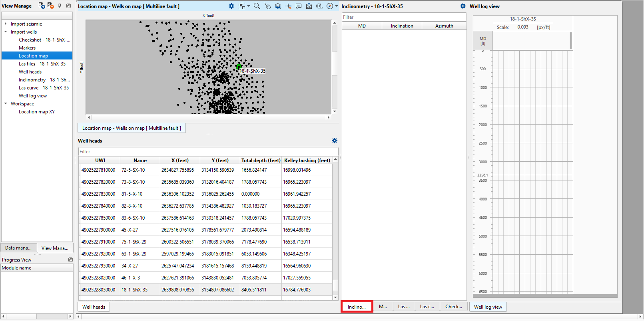Viewport: 644px width, 321px height.
Task: Activate the crosshair cursor tool
Action: click(288, 6)
